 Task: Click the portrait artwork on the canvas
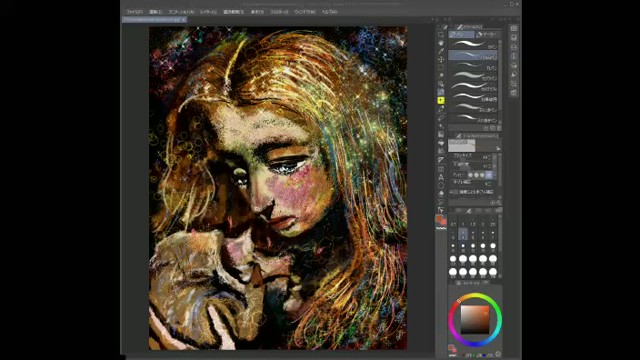[278, 188]
